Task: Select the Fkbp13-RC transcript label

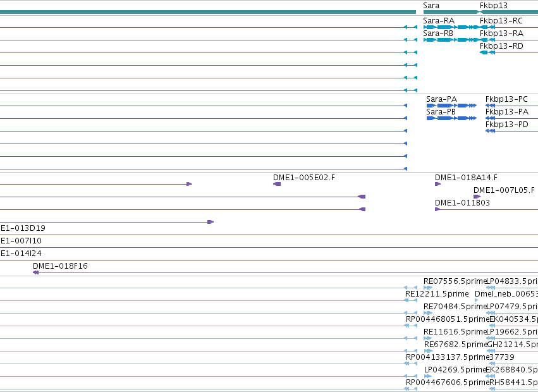Action: coord(501,21)
